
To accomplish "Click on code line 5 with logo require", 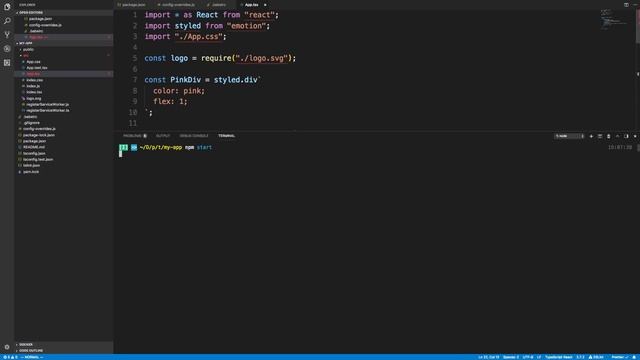I will pyautogui.click(x=220, y=58).
